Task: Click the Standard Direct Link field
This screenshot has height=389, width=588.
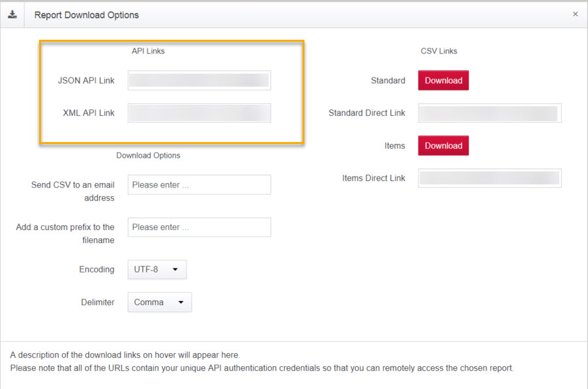Action: (490, 113)
